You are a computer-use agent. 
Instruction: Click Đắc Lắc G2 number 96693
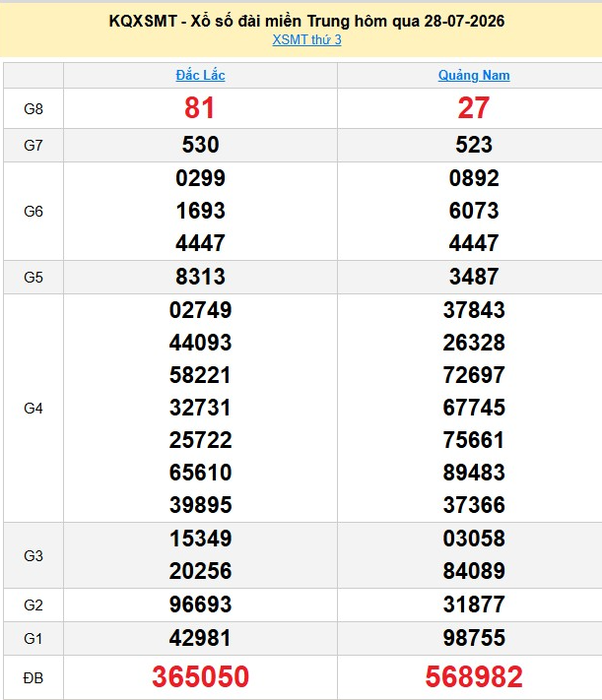click(200, 605)
